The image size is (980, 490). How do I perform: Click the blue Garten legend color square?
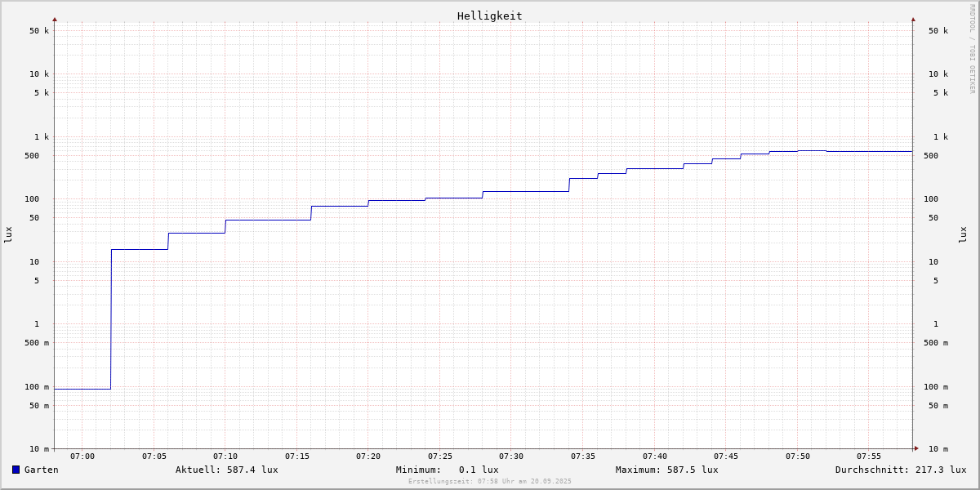tap(16, 470)
